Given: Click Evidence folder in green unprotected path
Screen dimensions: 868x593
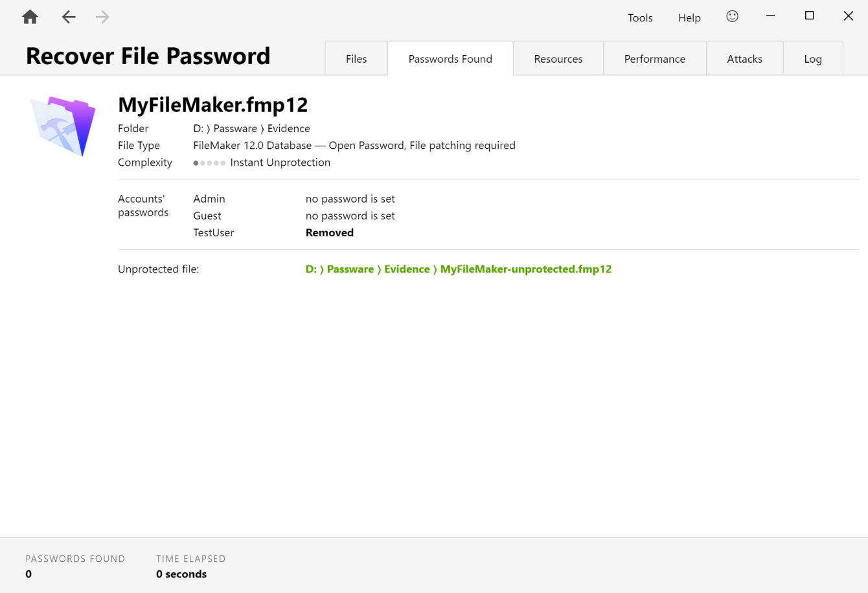Looking at the screenshot, I should coord(407,269).
